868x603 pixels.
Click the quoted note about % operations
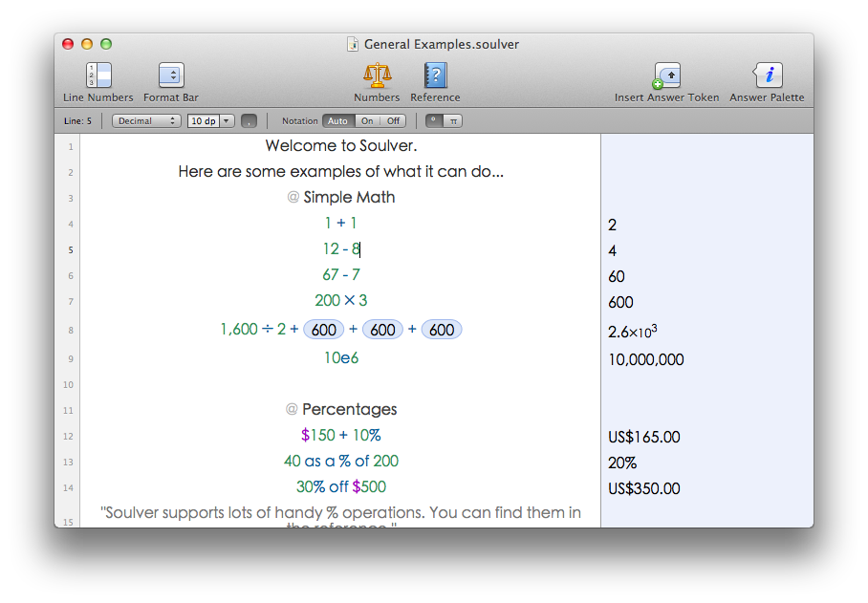(x=341, y=516)
